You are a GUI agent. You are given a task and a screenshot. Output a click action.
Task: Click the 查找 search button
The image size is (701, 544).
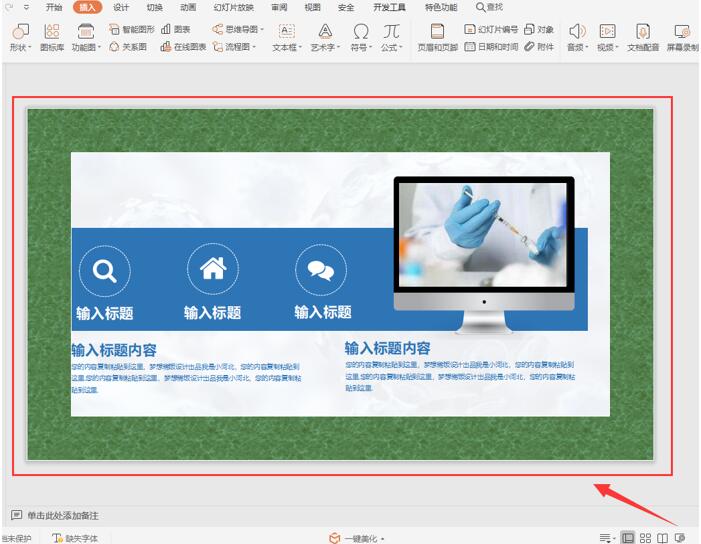(490, 7)
